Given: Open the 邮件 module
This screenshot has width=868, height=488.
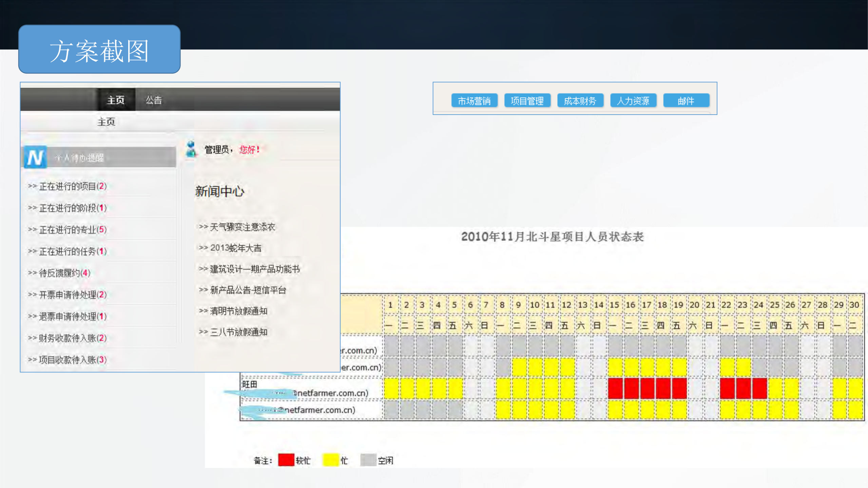Looking at the screenshot, I should point(686,100).
